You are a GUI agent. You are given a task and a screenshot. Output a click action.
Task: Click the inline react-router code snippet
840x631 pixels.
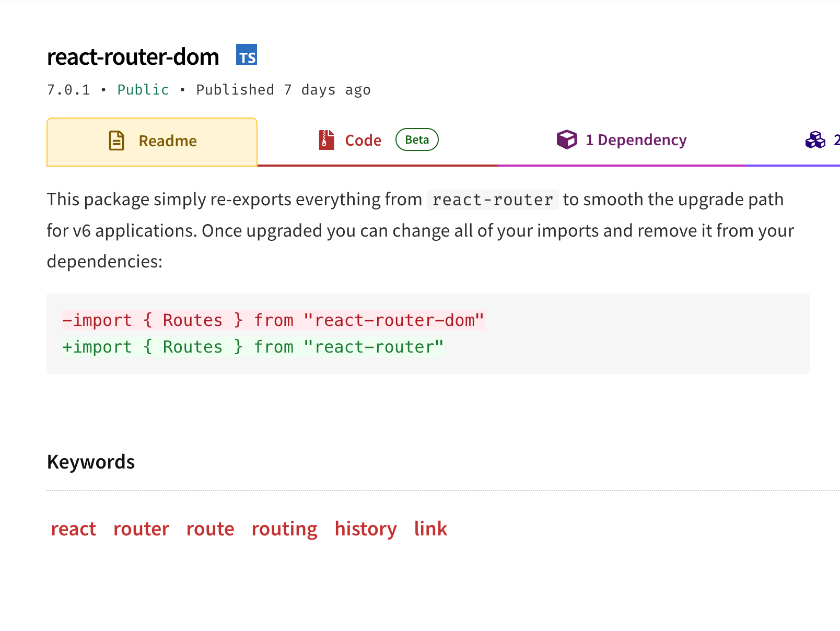[x=493, y=200]
